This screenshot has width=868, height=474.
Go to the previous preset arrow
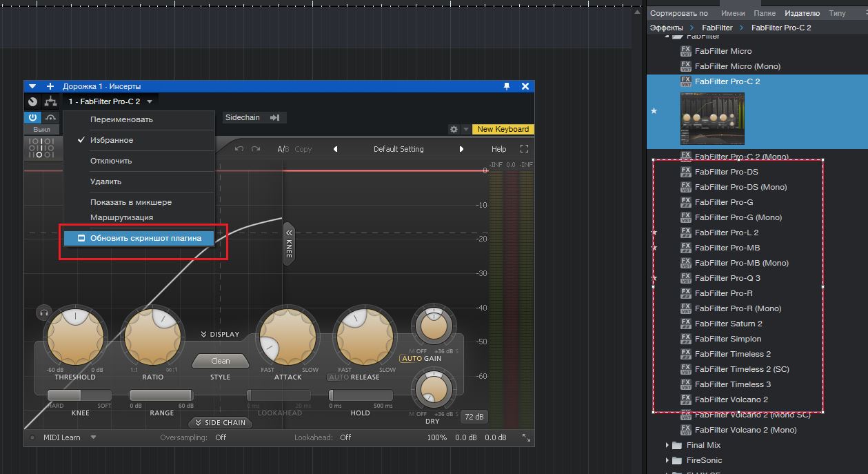coord(336,149)
